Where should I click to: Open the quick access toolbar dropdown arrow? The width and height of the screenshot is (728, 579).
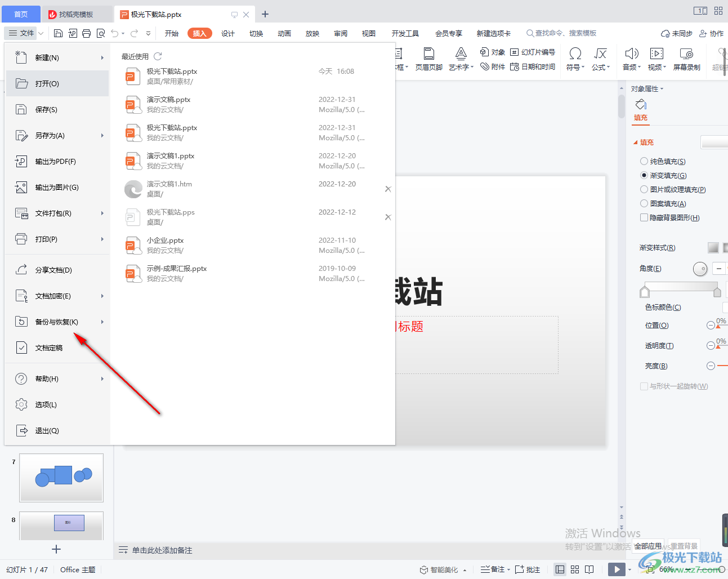coord(148,33)
